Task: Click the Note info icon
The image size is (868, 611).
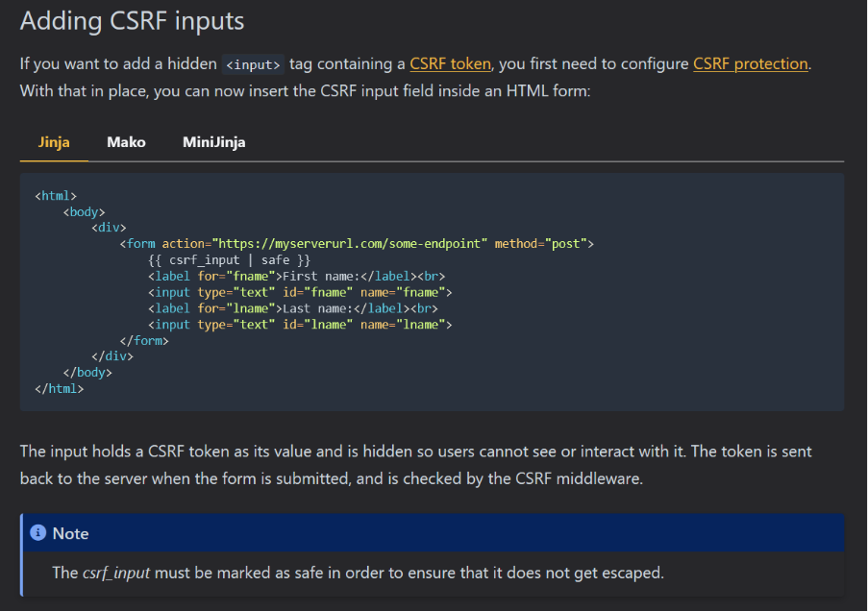Action: (x=37, y=533)
